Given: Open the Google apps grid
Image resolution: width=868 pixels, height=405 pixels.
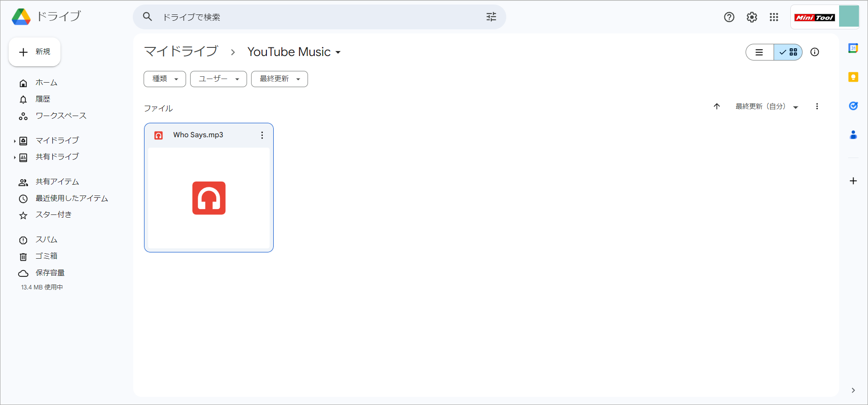Looking at the screenshot, I should [x=774, y=17].
